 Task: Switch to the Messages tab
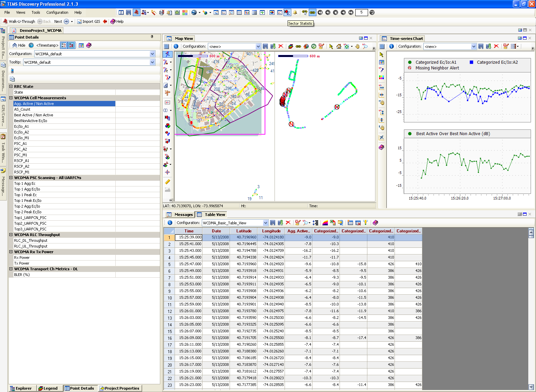180,215
